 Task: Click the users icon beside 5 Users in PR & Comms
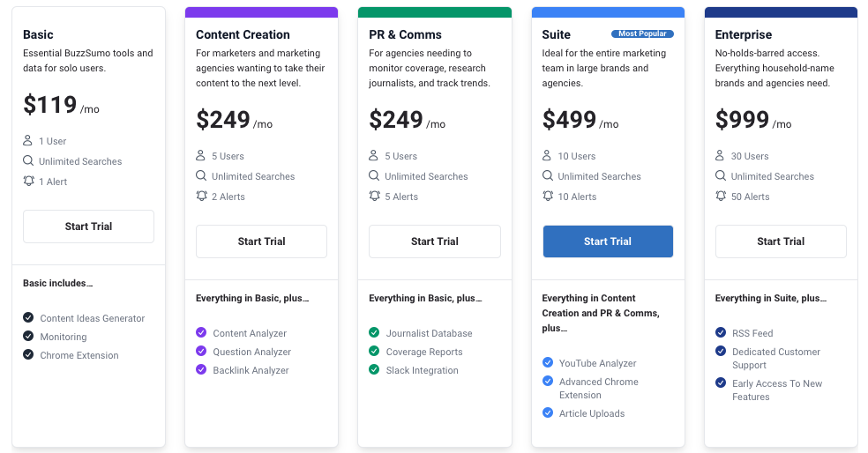374,156
